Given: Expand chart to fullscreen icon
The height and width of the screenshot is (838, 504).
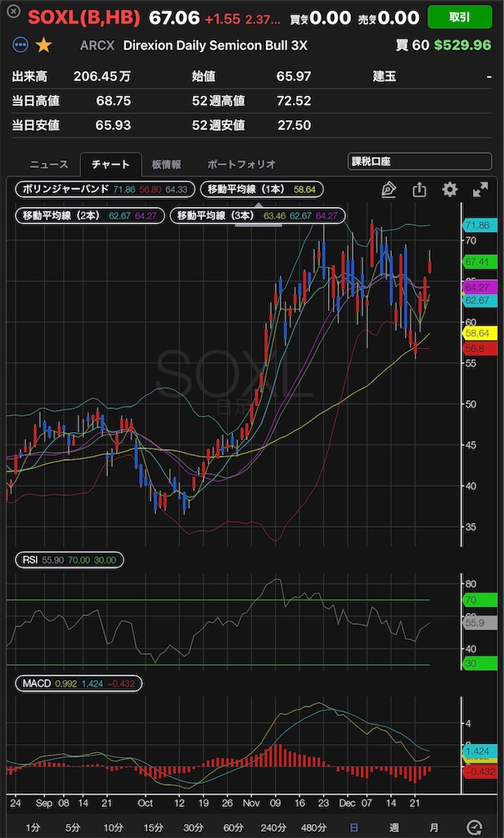Looking at the screenshot, I should click(x=480, y=189).
